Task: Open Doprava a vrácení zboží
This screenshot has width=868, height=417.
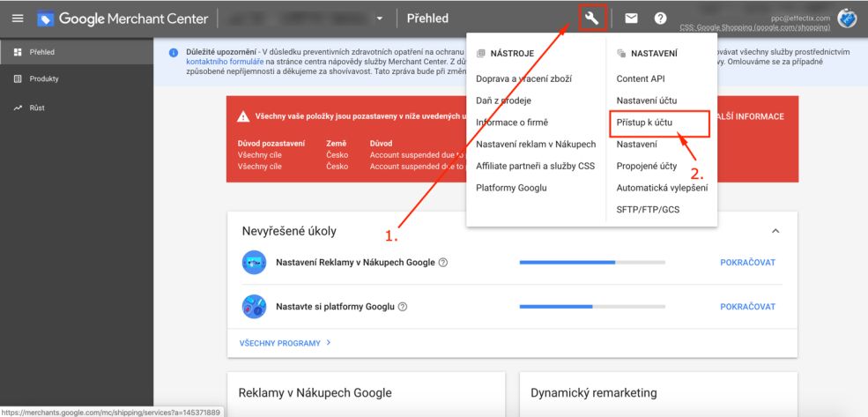Action: 523,78
